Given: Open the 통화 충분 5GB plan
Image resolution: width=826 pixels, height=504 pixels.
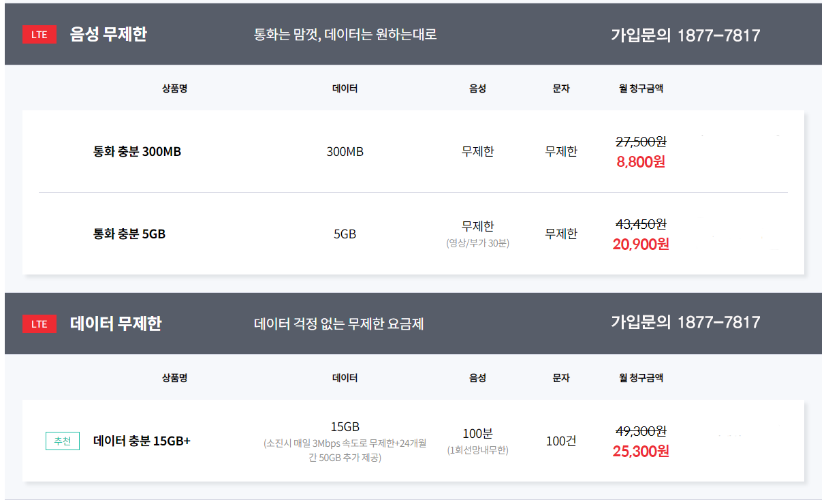Looking at the screenshot, I should [129, 234].
